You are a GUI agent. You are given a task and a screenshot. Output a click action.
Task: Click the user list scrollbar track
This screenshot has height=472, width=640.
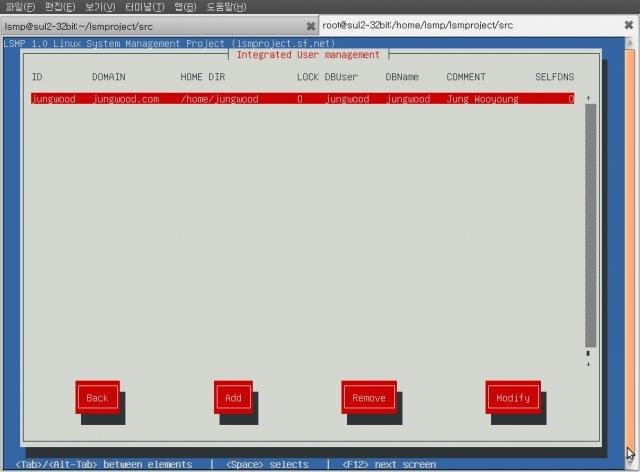click(x=590, y=226)
